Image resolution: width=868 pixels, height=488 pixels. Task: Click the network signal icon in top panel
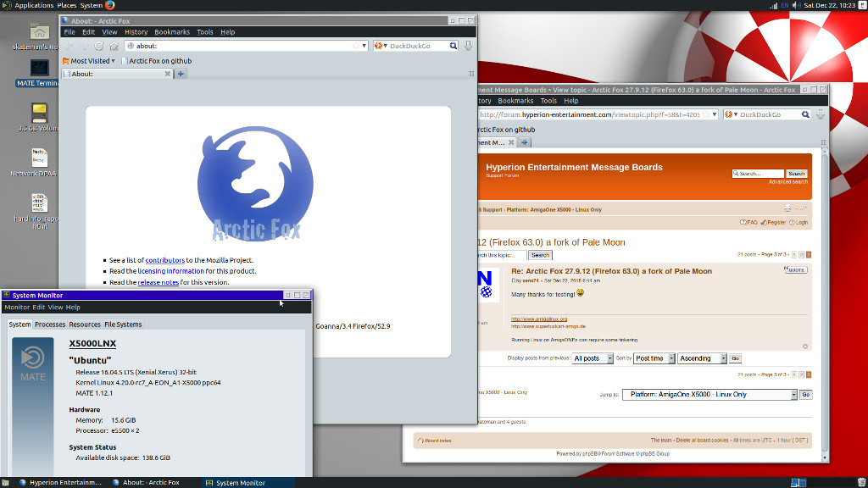click(773, 6)
